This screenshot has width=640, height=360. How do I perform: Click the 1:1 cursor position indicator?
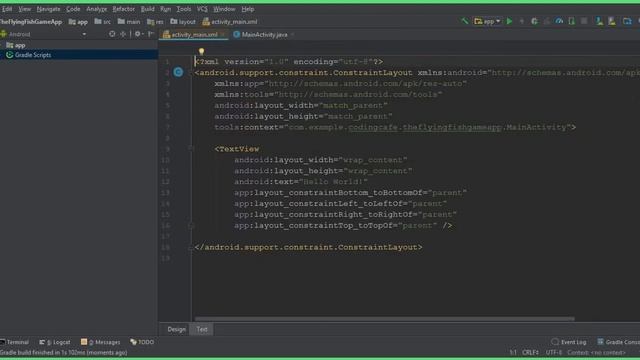click(x=513, y=352)
